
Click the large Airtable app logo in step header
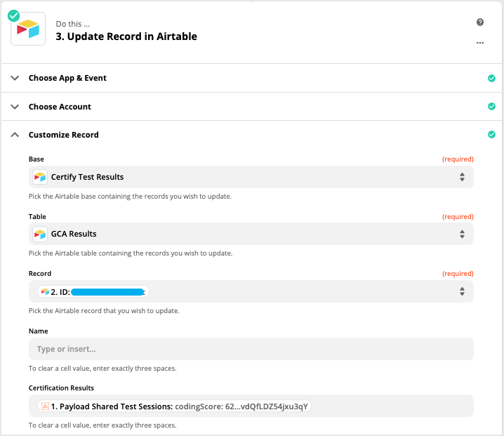click(28, 29)
